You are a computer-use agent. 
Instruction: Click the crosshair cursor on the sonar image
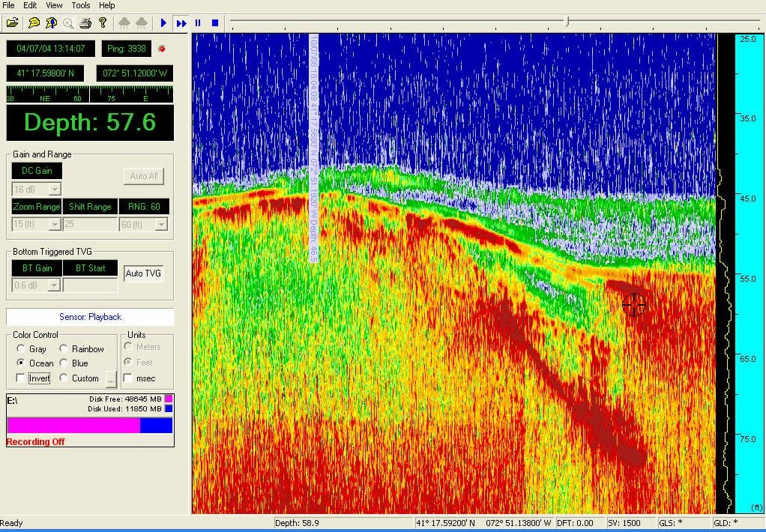[x=634, y=305]
